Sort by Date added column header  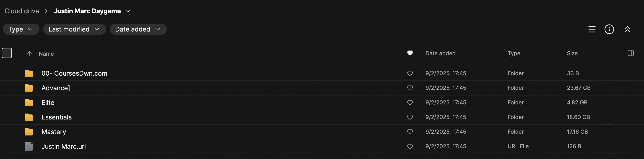click(440, 53)
